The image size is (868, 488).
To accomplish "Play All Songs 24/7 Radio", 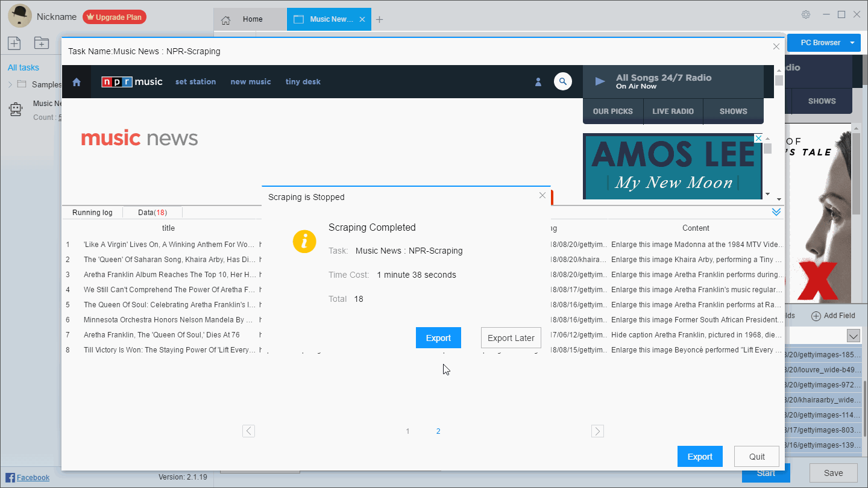I will 600,81.
